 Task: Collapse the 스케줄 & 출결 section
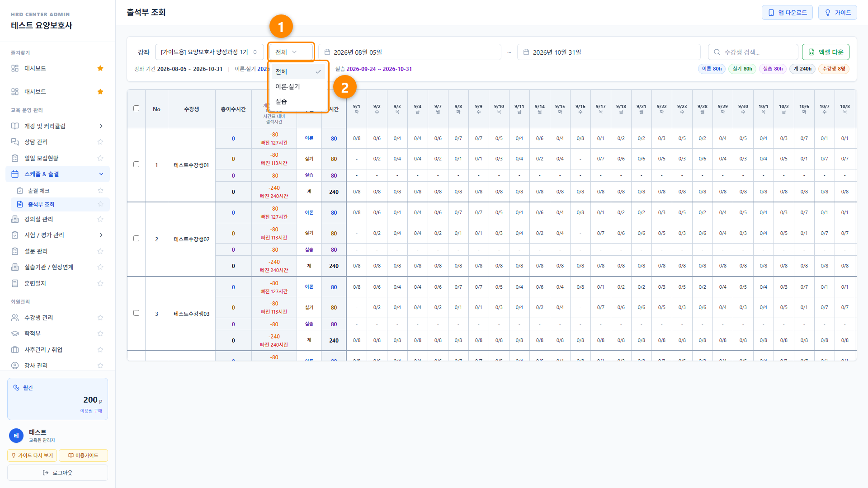coord(58,174)
